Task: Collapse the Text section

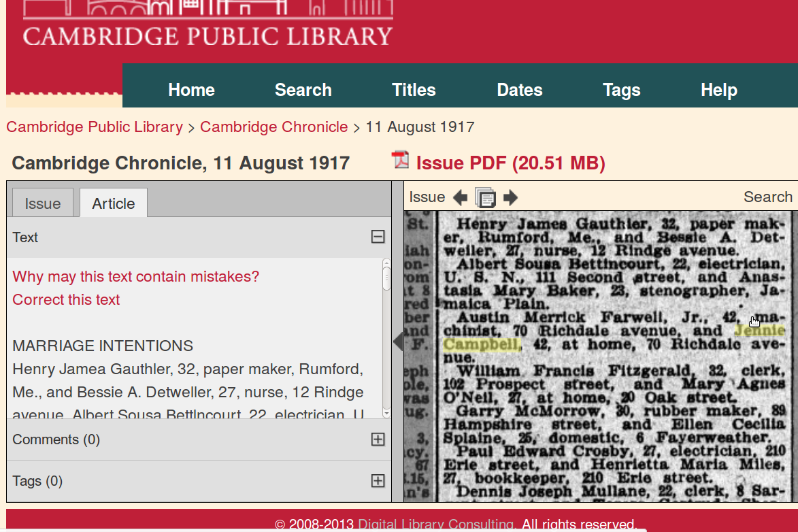Action: point(378,237)
